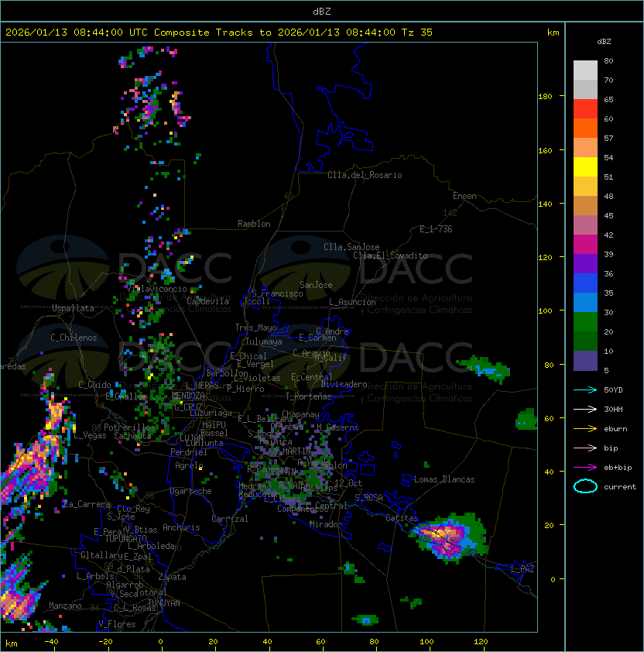Select the L_Asuncion map label
This screenshot has height=652, width=644.
click(x=352, y=302)
